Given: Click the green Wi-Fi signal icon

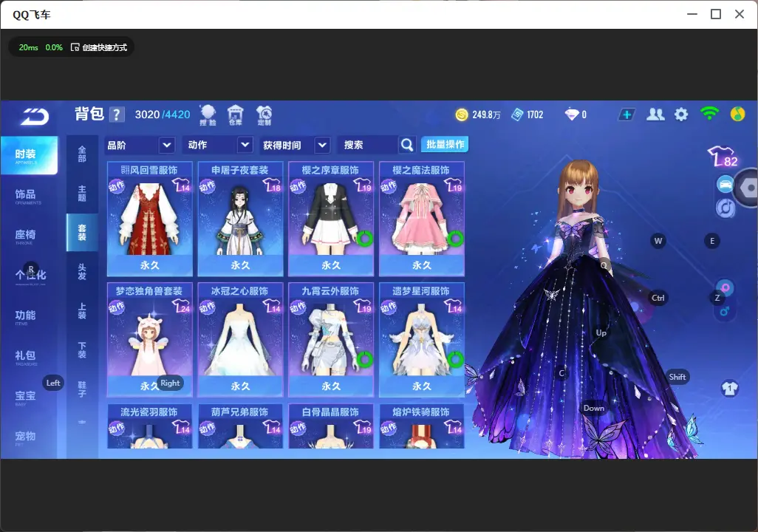Looking at the screenshot, I should (709, 114).
